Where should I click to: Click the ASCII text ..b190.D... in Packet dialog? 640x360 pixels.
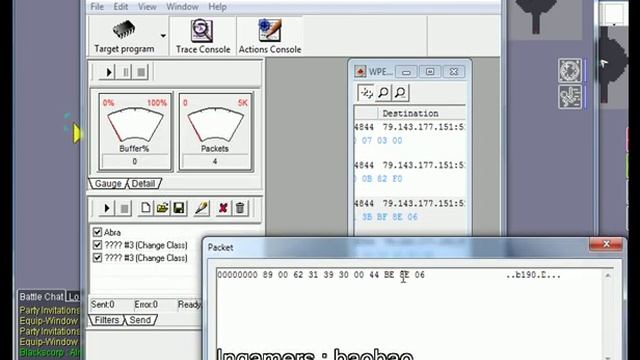(533, 275)
